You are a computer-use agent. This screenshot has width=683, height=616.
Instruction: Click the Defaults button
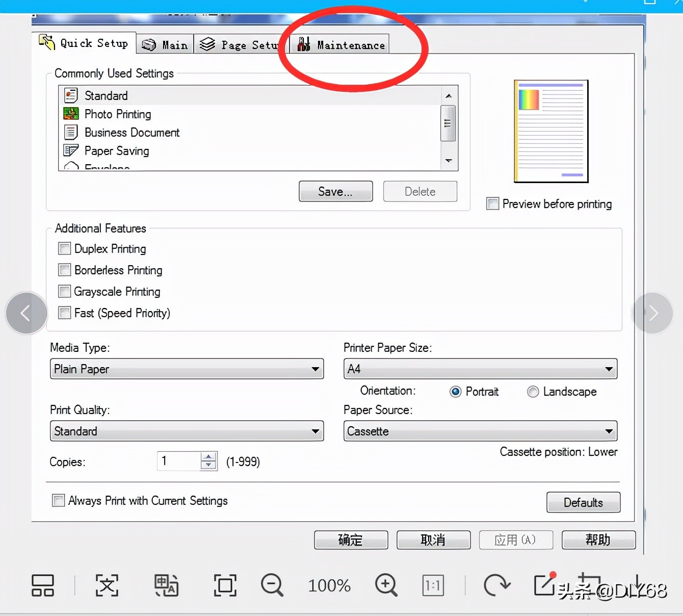pyautogui.click(x=584, y=502)
